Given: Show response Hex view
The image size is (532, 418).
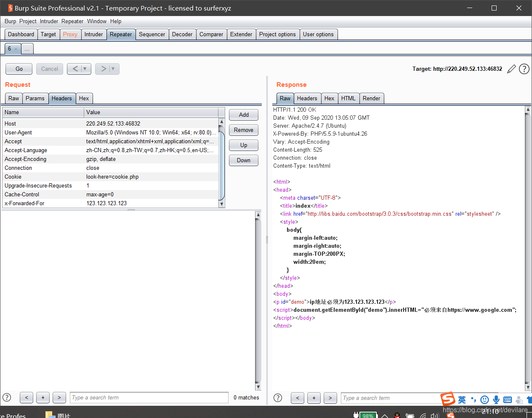Looking at the screenshot, I should point(330,99).
